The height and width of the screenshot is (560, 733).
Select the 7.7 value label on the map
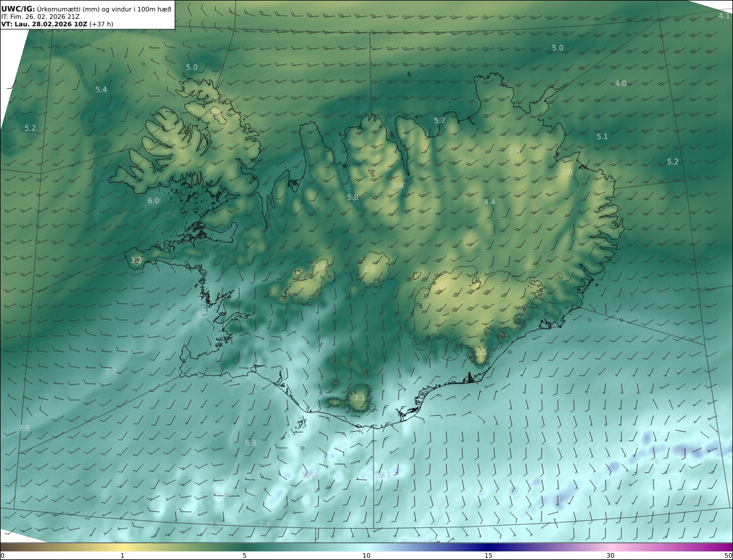click(x=111, y=372)
